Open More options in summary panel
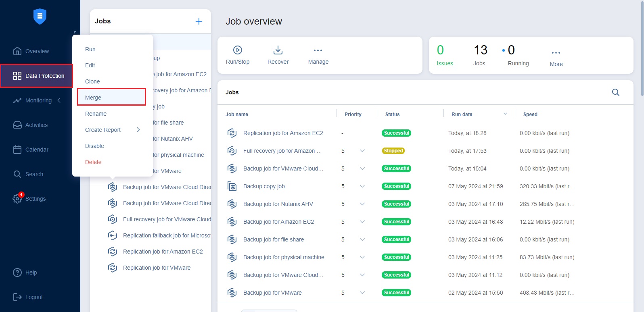The height and width of the screenshot is (312, 644). pyautogui.click(x=556, y=53)
